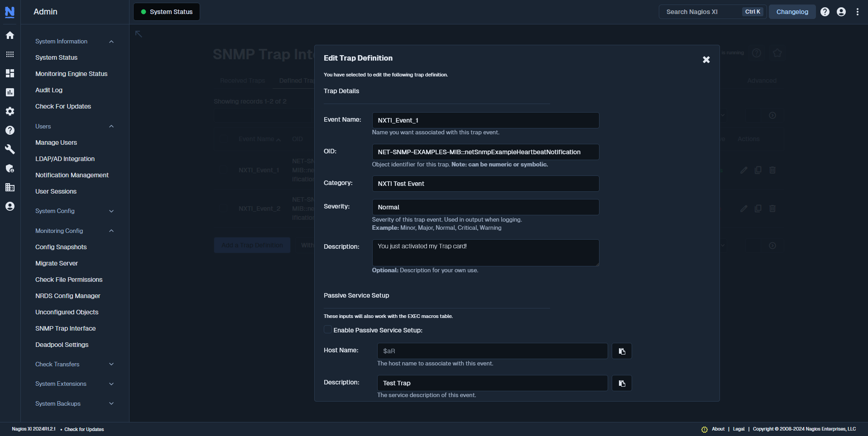Click paste icon next to Host Name field
This screenshot has width=868, height=436.
pos(622,351)
